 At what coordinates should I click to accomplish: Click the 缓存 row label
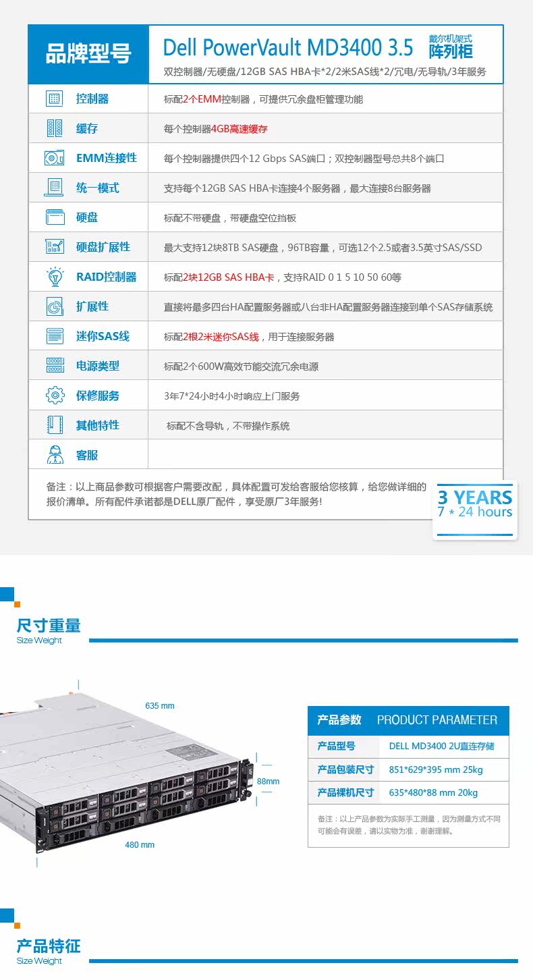tap(87, 128)
